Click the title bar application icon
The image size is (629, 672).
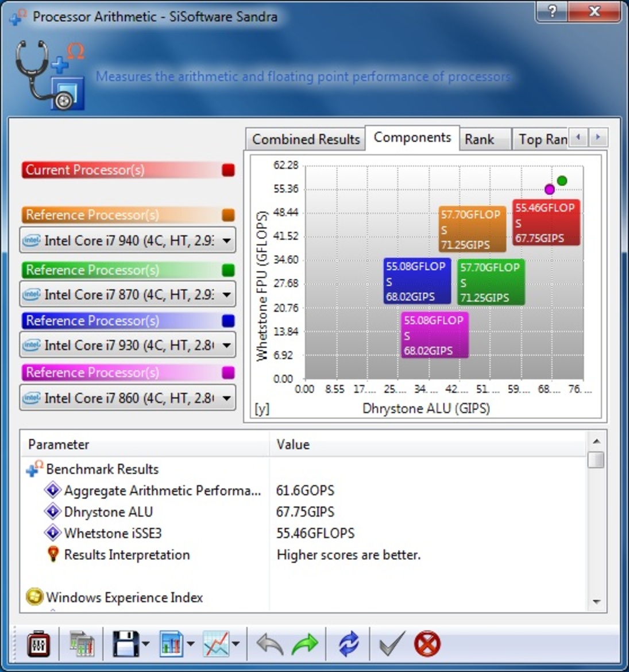[x=18, y=17]
